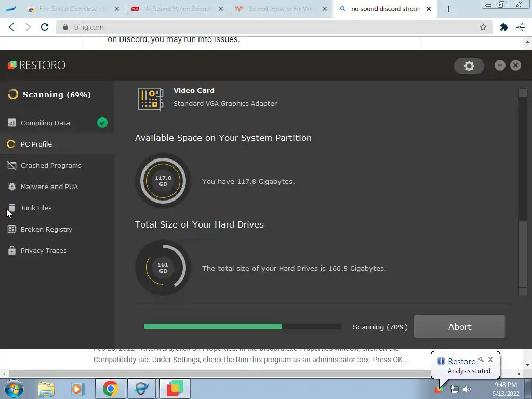The width and height of the screenshot is (532, 399).
Task: Open the Crashed Programs section
Action: coord(57,165)
